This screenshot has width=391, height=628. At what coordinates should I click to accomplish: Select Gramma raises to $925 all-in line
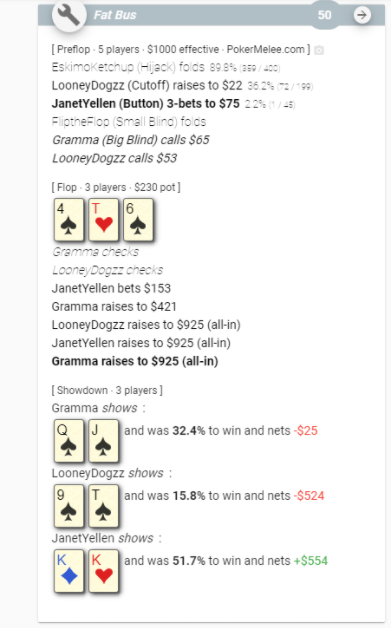tap(135, 361)
